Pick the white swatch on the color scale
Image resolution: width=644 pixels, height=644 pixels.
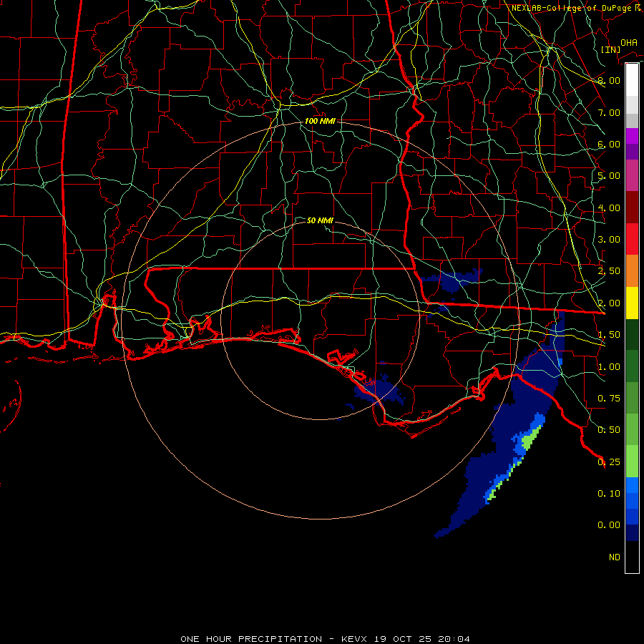(x=632, y=79)
